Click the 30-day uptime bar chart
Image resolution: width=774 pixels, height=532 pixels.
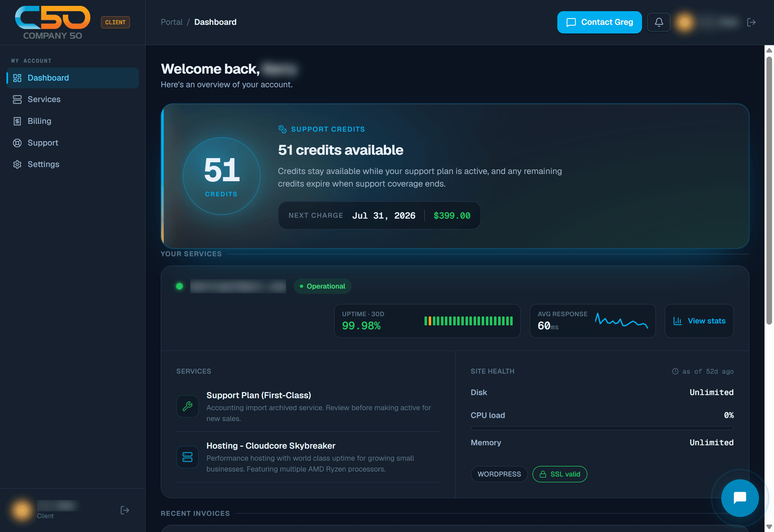(x=469, y=321)
